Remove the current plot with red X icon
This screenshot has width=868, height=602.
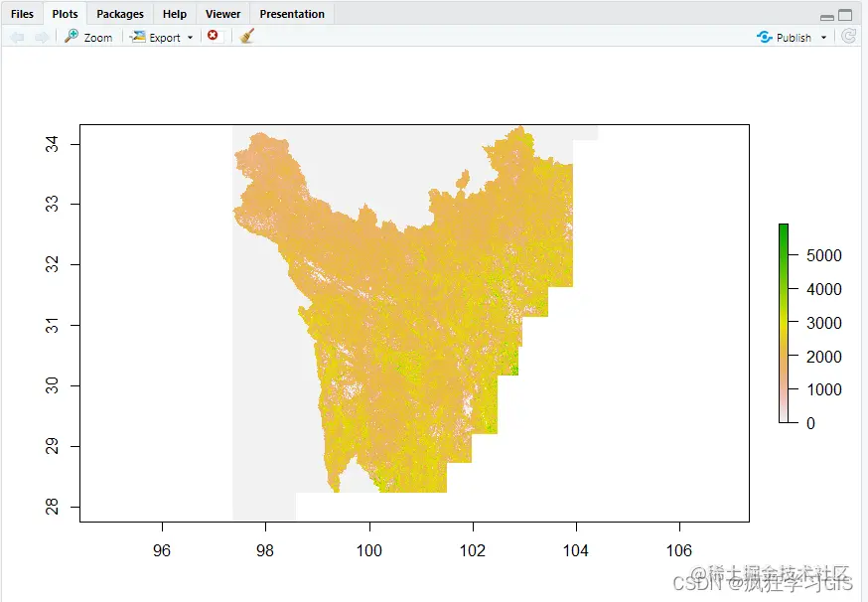pos(213,36)
